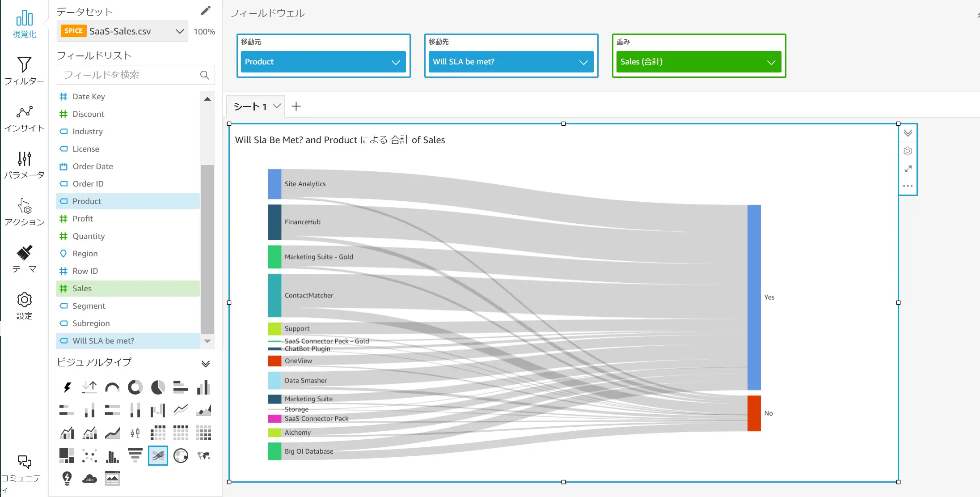Add a new sheet with the plus button

296,106
